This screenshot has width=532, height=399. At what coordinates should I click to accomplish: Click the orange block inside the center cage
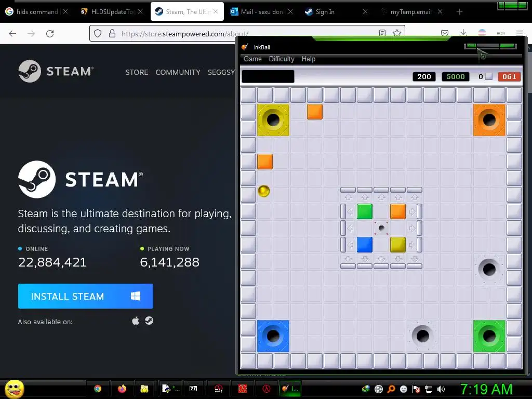click(398, 211)
